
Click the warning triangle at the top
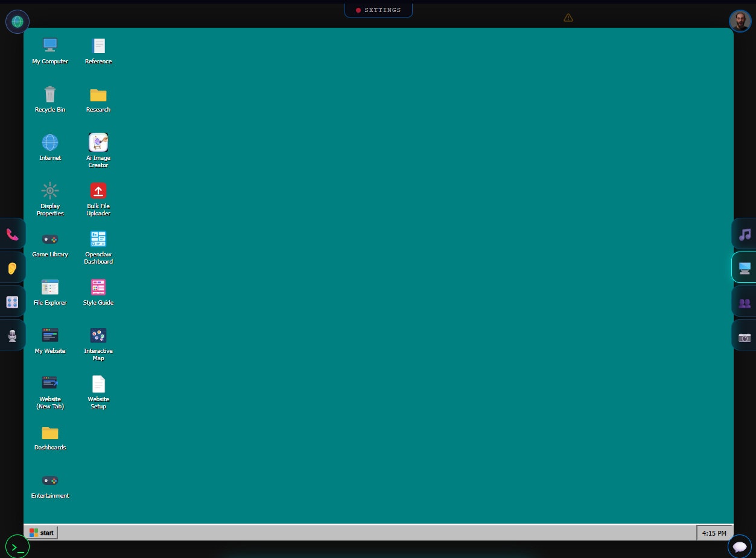(568, 17)
